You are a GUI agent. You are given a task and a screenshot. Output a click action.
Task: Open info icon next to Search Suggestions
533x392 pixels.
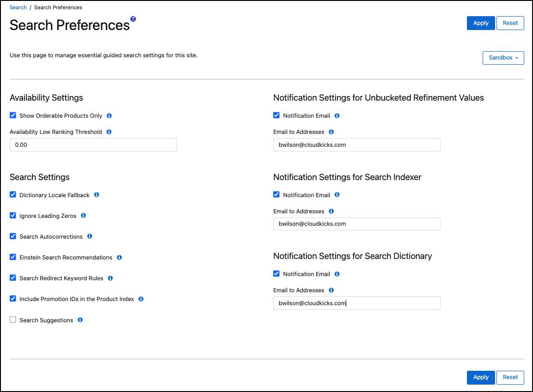[80, 320]
